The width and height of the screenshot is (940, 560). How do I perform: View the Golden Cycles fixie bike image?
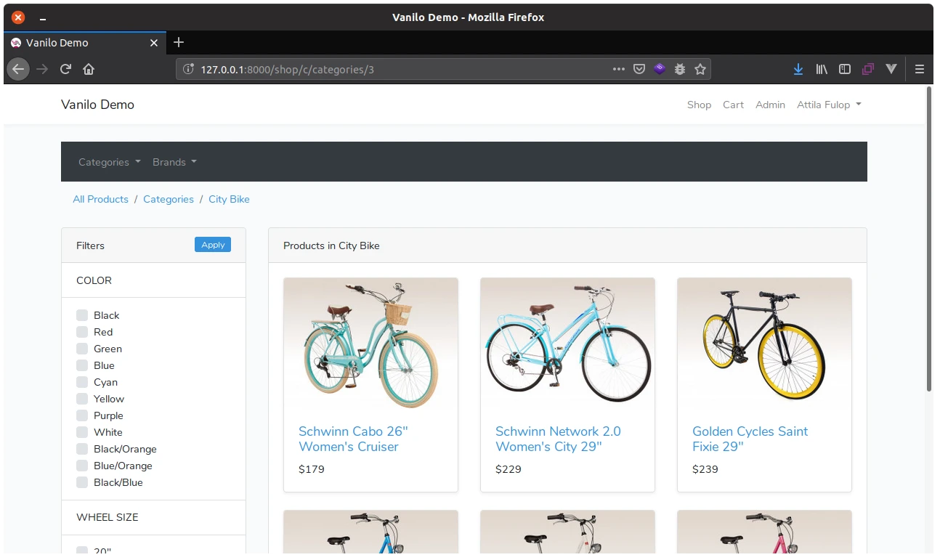click(764, 344)
